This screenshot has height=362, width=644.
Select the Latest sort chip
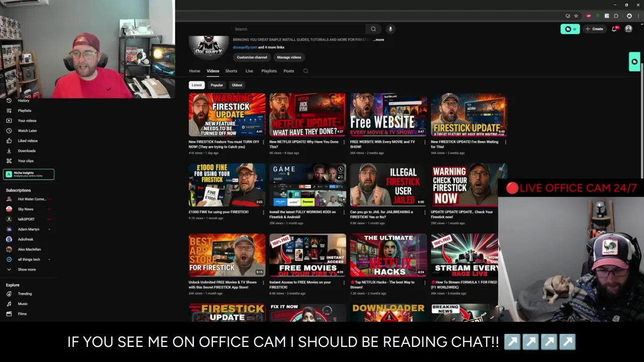197,85
